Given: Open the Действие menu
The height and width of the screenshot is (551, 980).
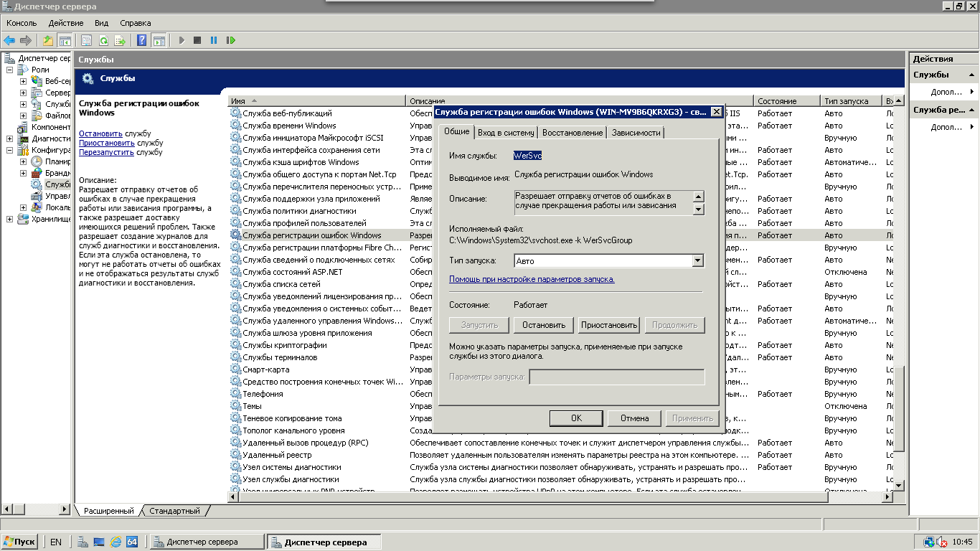Looking at the screenshot, I should point(66,23).
